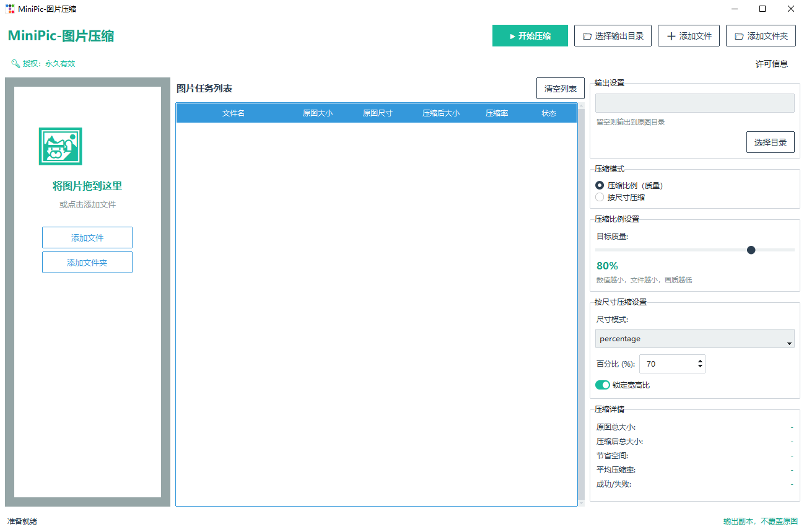The width and height of the screenshot is (804, 532).
Task: Click 文件名 column header
Action: coord(234,113)
